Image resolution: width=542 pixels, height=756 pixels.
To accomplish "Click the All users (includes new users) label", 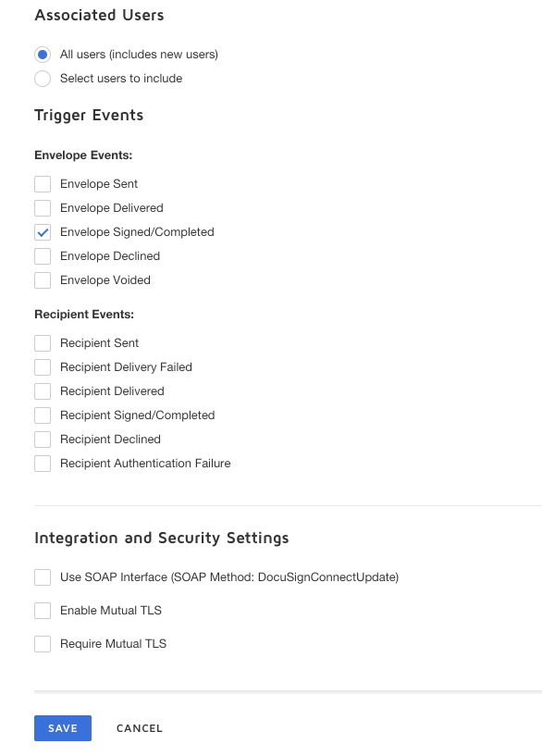I will click(139, 55).
